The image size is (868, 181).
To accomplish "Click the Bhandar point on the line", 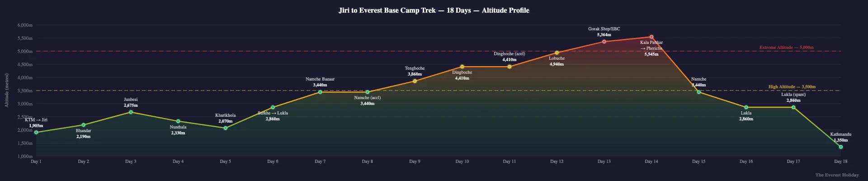I will [84, 125].
